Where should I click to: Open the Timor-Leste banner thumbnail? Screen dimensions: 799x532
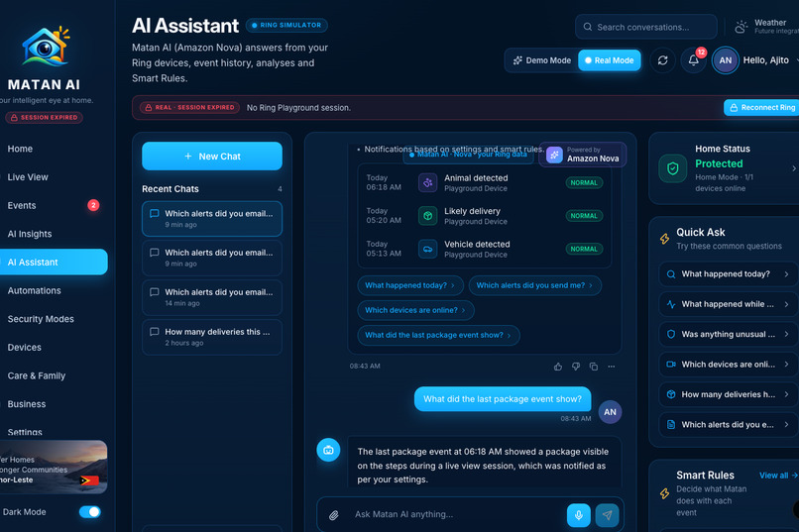[54, 468]
